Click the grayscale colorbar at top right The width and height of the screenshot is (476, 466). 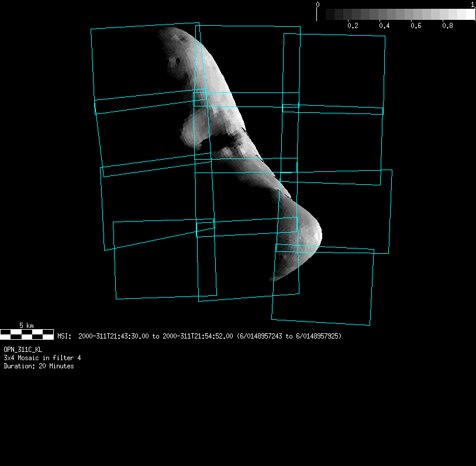point(396,15)
